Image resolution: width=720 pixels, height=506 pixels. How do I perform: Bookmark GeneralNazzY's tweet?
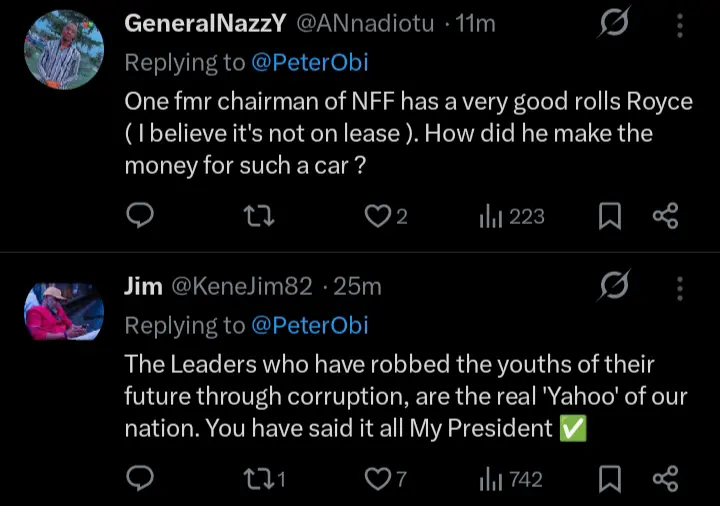pos(610,215)
